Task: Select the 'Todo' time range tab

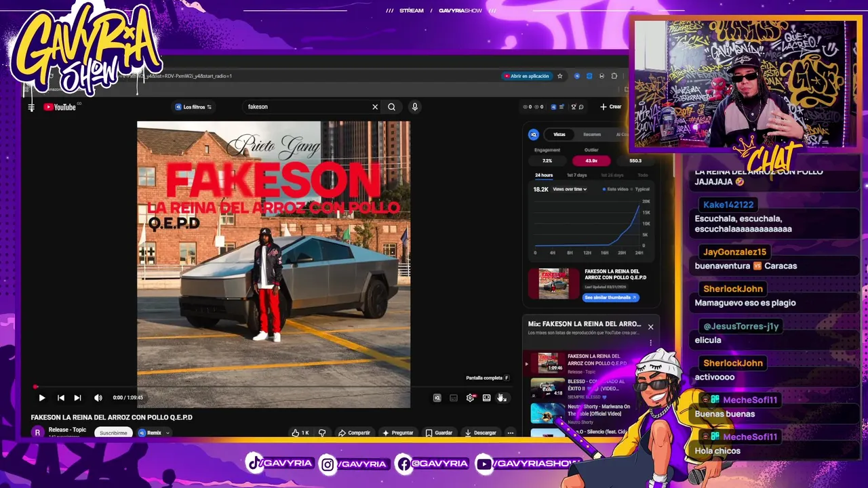Action: pyautogui.click(x=642, y=175)
